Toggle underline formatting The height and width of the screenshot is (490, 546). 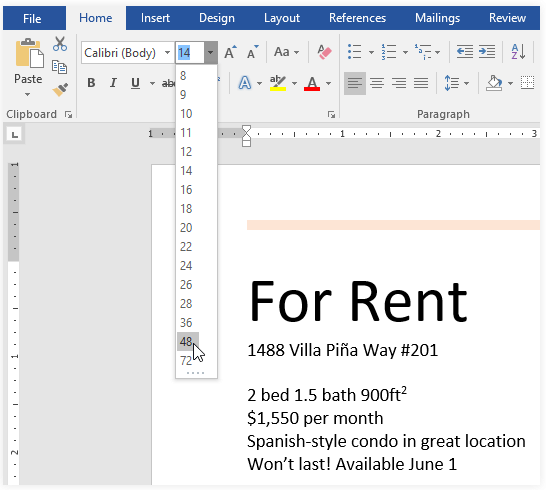pyautogui.click(x=135, y=83)
